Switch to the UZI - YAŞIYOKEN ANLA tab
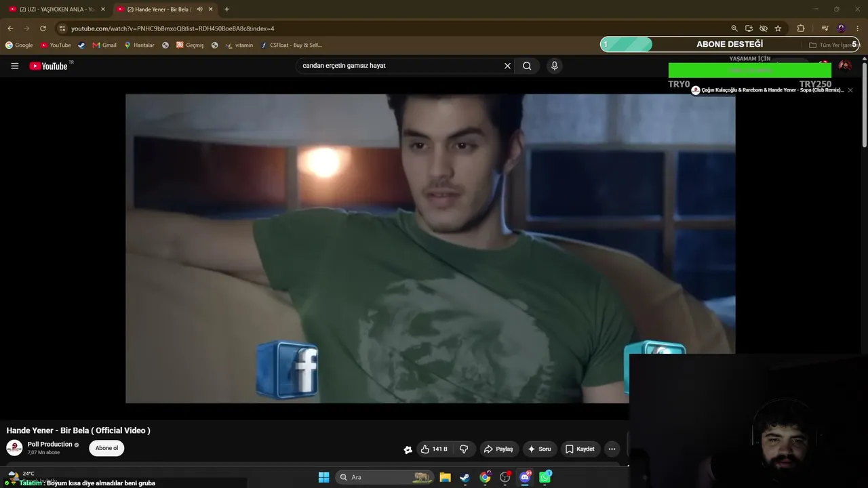 pos(56,9)
